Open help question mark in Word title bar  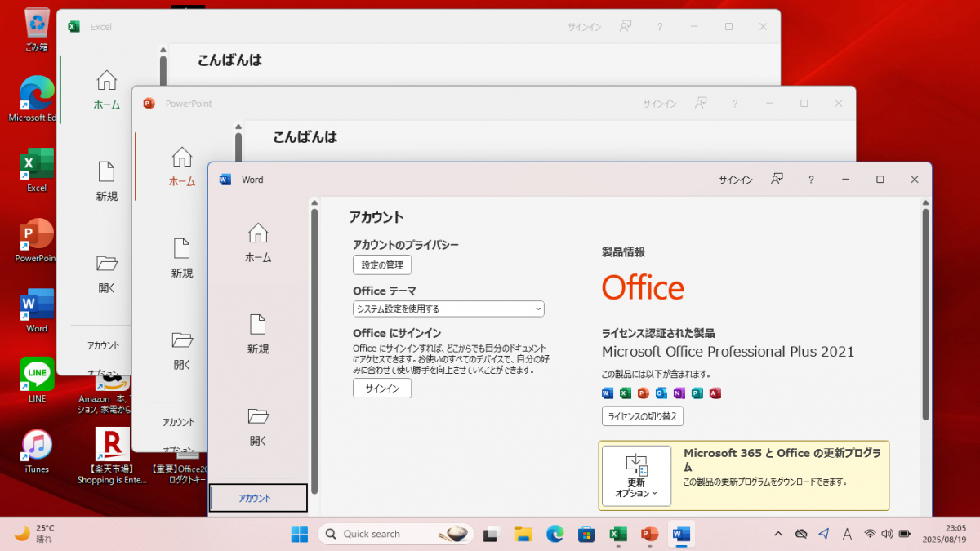click(811, 180)
